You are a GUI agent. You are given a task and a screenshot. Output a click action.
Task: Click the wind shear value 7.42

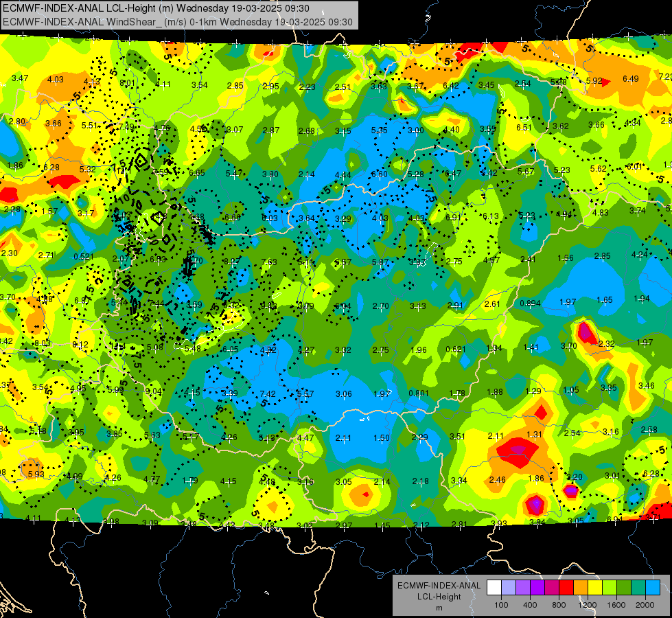(x=268, y=393)
